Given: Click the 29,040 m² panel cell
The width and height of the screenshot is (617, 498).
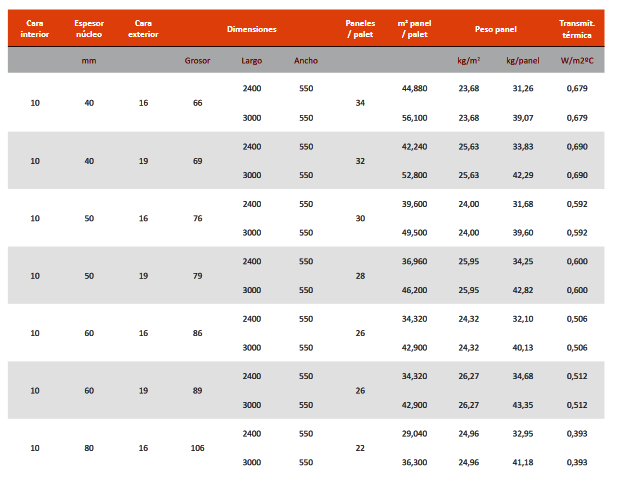Looking at the screenshot, I should point(414,434).
